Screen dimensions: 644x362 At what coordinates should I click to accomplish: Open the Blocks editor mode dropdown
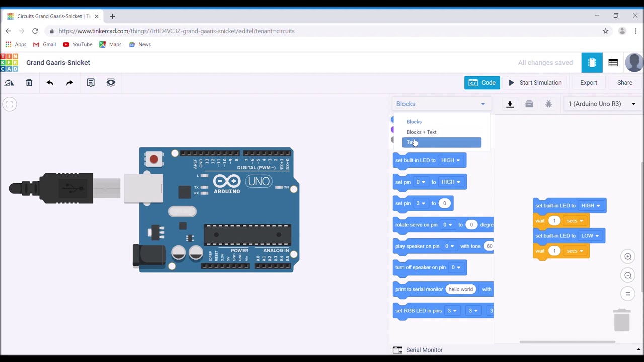coord(441,104)
